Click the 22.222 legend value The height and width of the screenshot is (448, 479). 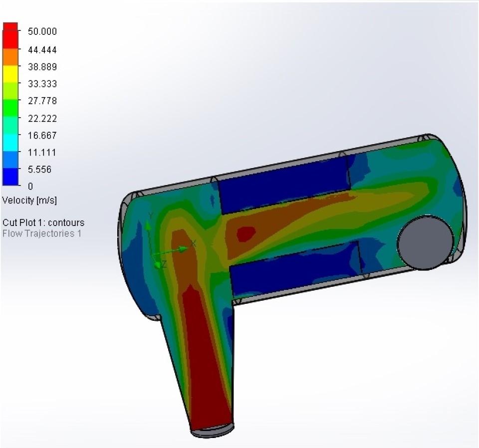point(42,118)
